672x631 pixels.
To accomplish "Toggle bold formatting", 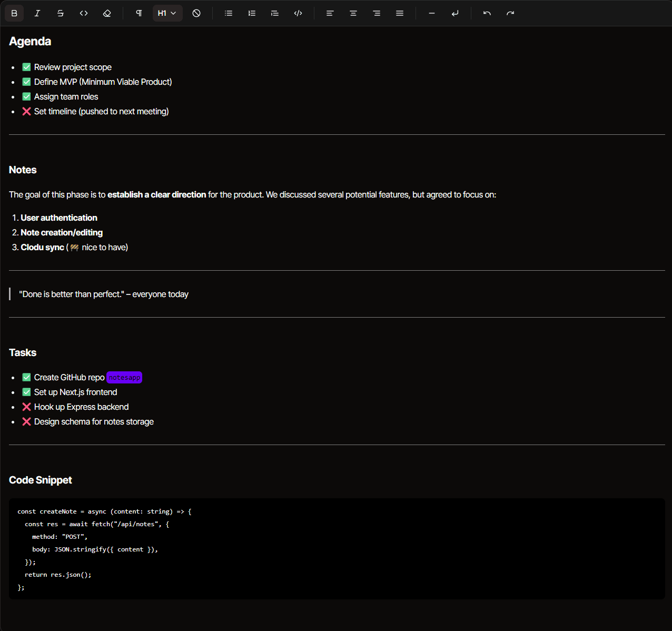I will tap(14, 13).
